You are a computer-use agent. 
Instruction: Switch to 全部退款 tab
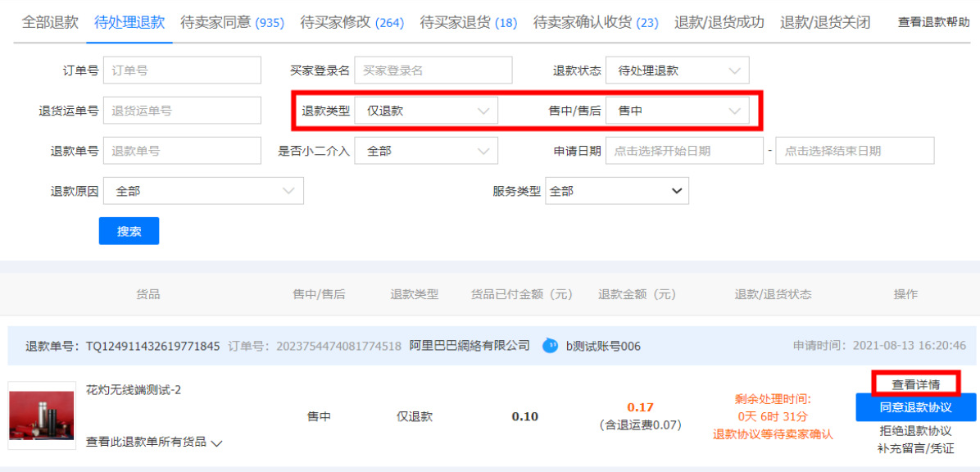[x=50, y=22]
